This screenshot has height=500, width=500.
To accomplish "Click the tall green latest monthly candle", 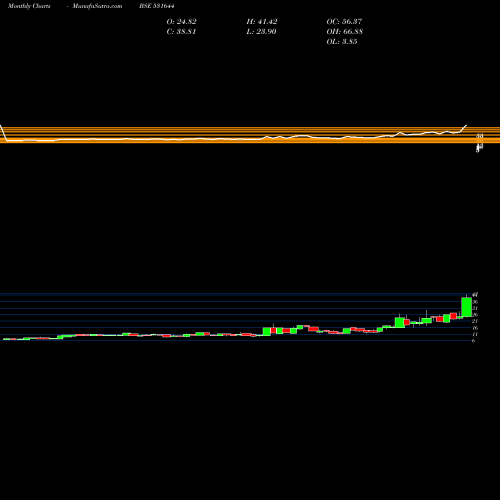I will point(466,307).
